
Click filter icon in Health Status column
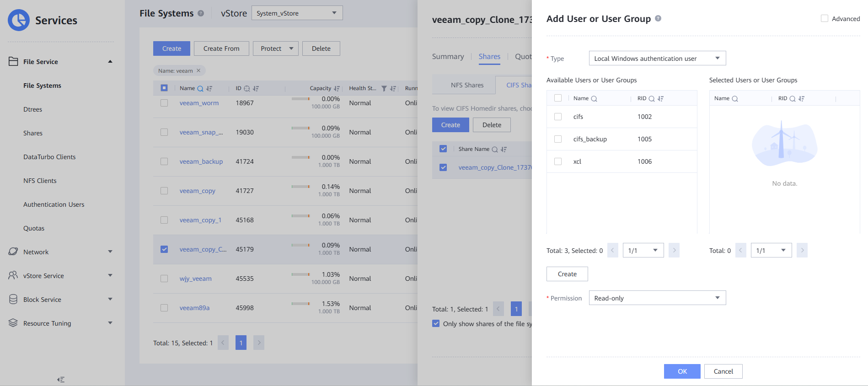pos(384,89)
